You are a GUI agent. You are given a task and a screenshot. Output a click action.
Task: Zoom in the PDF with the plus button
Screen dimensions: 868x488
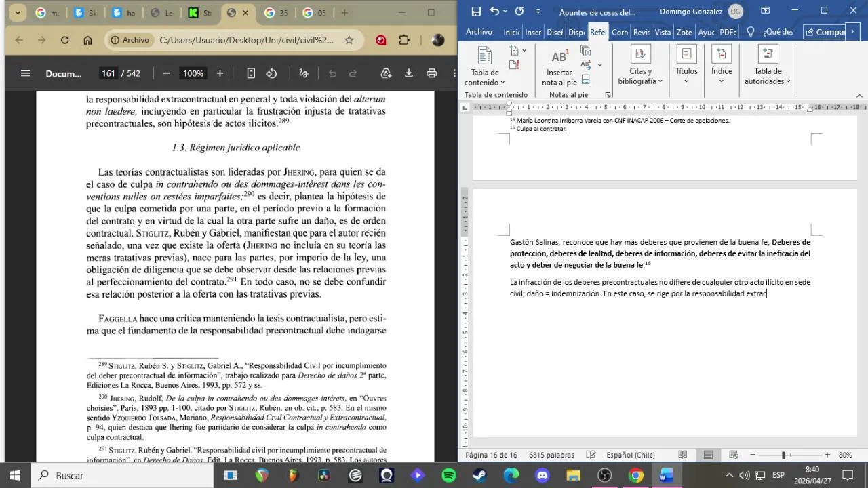click(220, 73)
